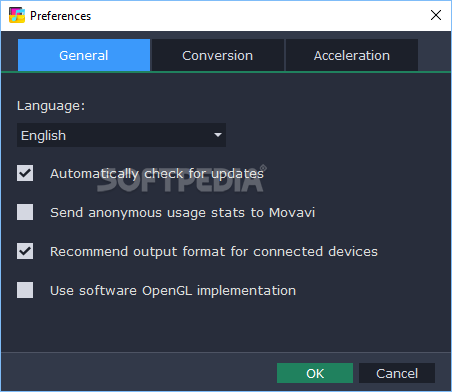
Task: Click the 'Language:' field label
Action: [51, 106]
